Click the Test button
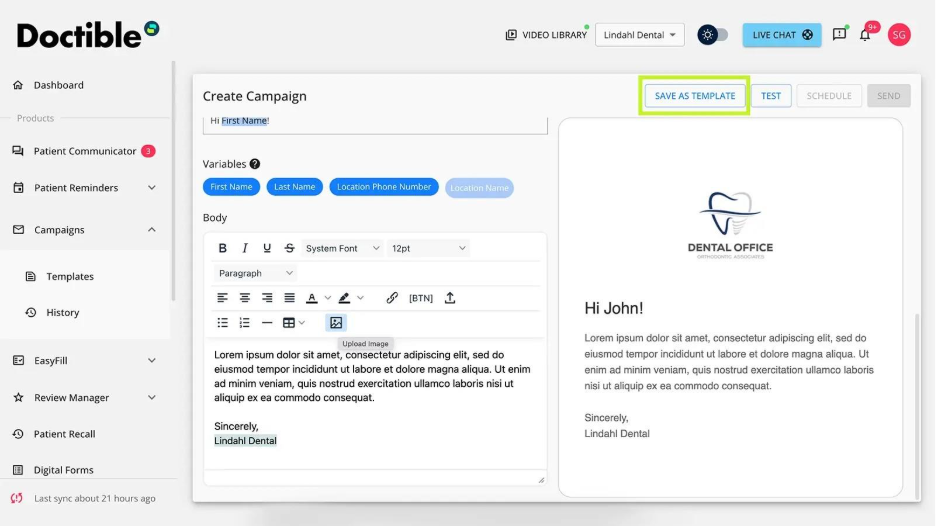936x526 pixels. point(771,96)
